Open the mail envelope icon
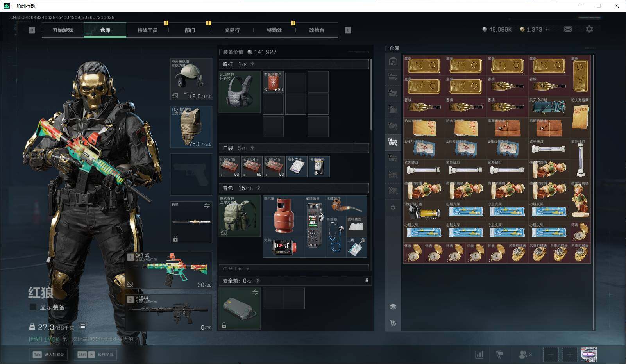The image size is (626, 364). click(x=568, y=29)
